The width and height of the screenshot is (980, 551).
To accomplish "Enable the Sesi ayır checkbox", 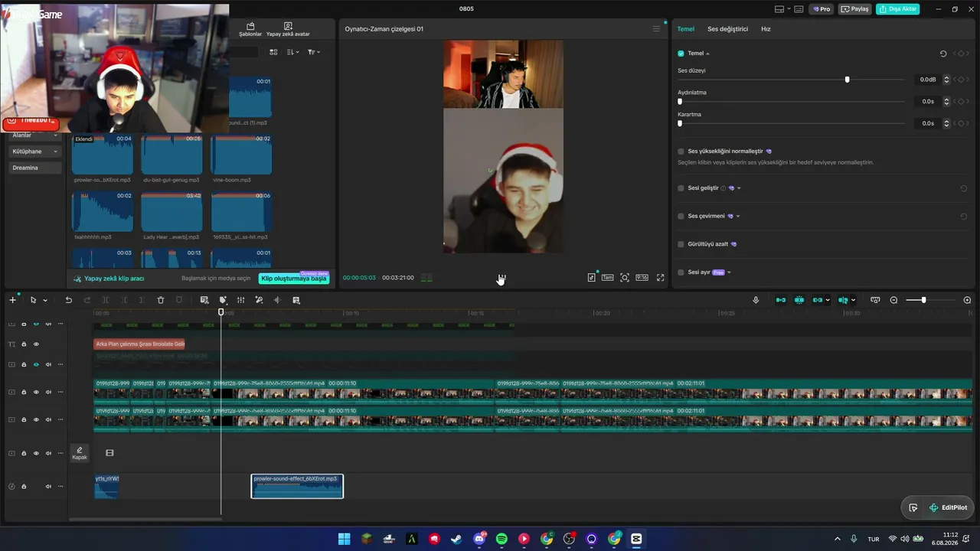I will pyautogui.click(x=681, y=272).
